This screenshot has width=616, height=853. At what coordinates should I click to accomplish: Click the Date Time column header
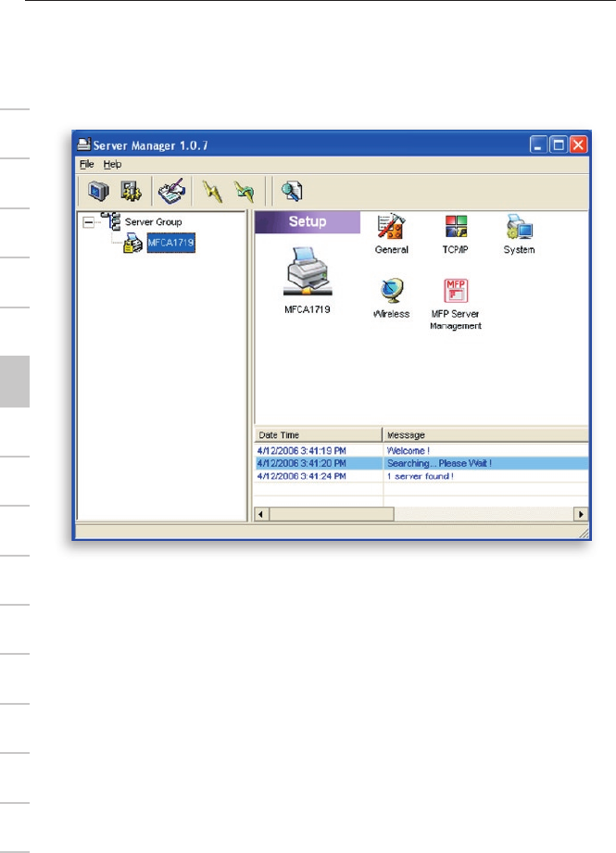pos(318,434)
